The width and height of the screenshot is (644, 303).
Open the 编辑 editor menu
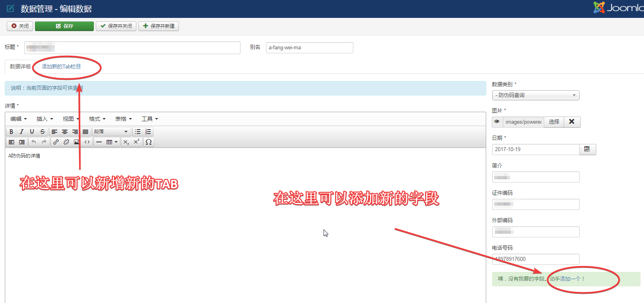18,119
